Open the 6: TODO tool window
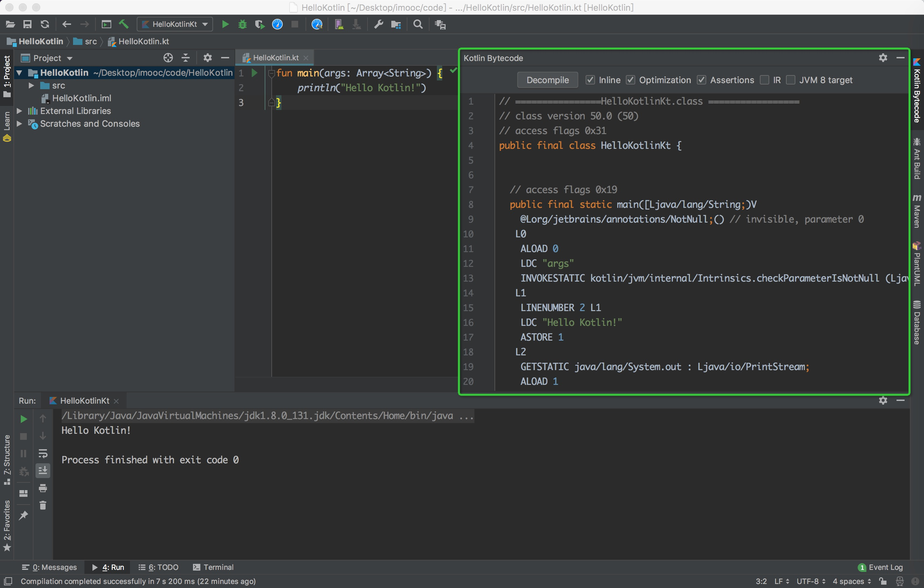924x588 pixels. [x=158, y=567]
